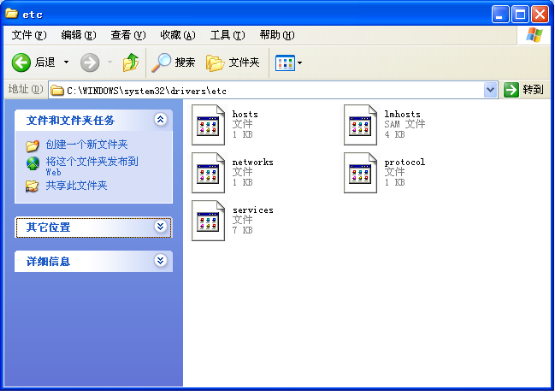Expand the address bar dropdown arrow
This screenshot has width=555, height=392.
pyautogui.click(x=490, y=90)
